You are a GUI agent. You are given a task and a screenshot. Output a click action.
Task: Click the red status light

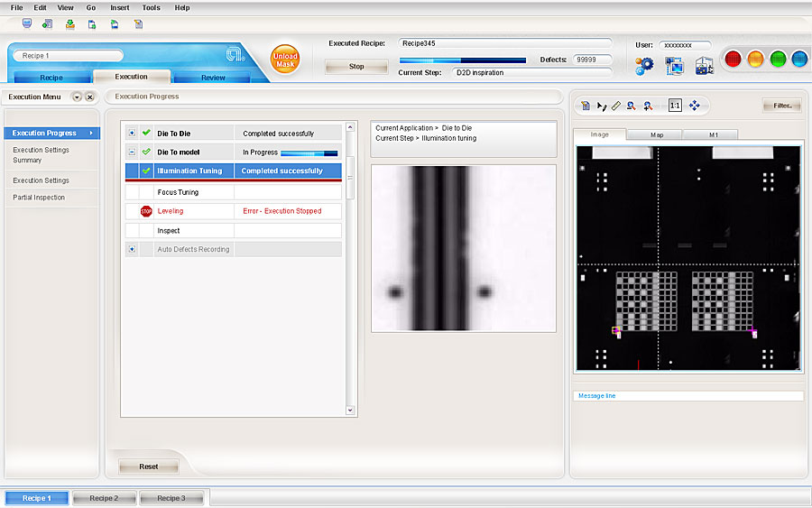pos(733,60)
